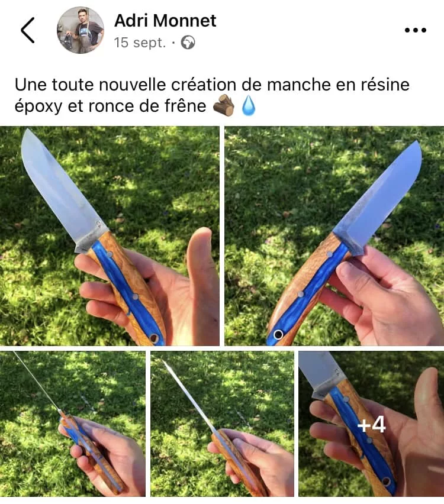View the bottom-middle knife edge photo
The image size is (444, 504).
(x=223, y=424)
